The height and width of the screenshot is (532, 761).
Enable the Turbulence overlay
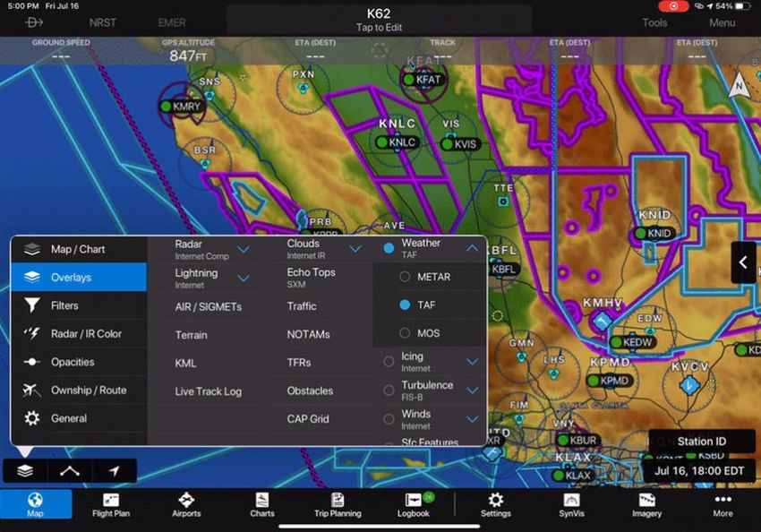click(389, 390)
